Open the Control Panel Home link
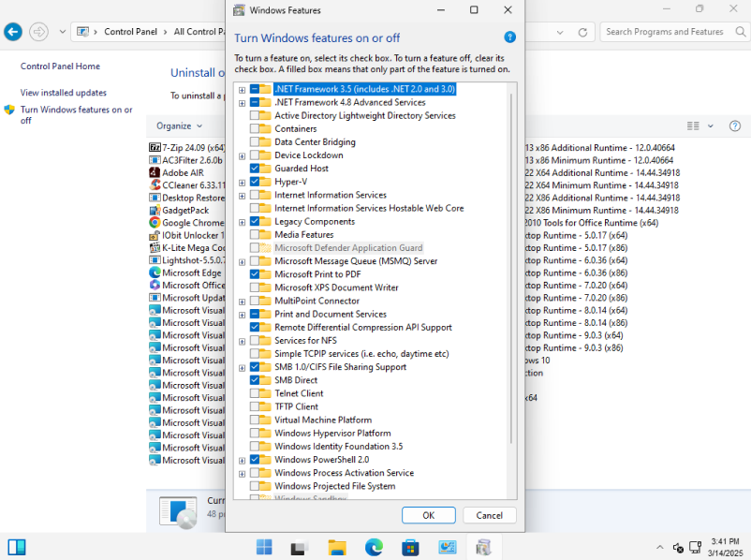This screenshot has height=560, width=751. [60, 66]
